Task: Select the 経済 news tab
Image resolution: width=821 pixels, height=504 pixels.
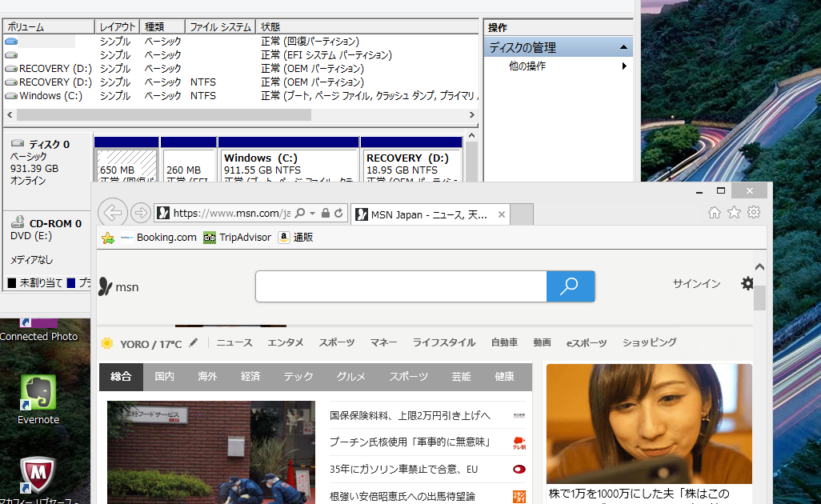Action: pos(250,376)
